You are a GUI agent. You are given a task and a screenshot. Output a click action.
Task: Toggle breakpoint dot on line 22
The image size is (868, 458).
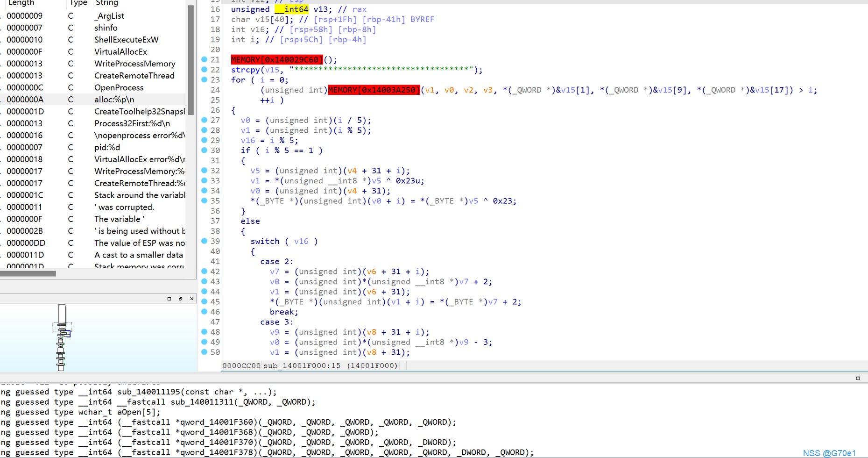tap(204, 70)
